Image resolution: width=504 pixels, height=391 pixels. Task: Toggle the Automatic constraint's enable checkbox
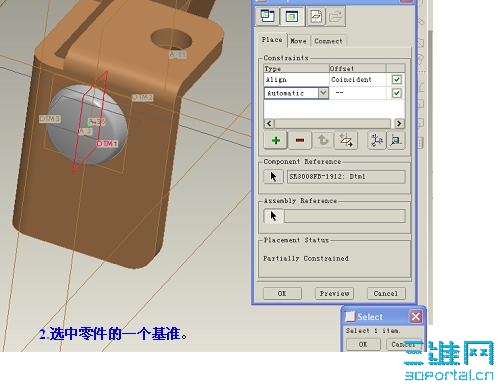pos(396,93)
